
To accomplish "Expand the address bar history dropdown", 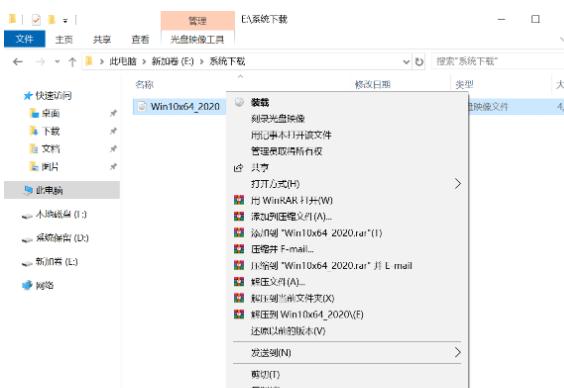I will pos(406,62).
